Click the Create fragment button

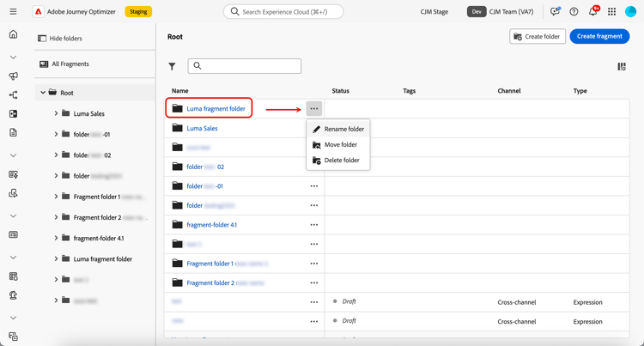(x=599, y=36)
